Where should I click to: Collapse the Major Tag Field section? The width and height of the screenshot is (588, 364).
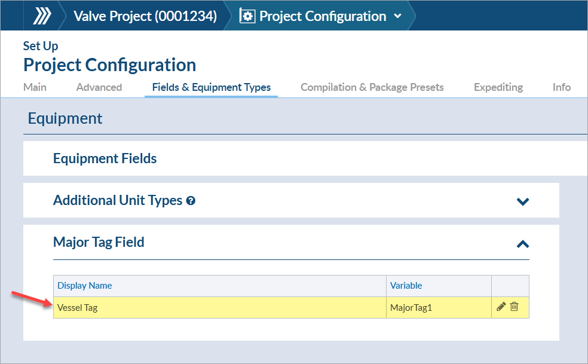coord(522,243)
